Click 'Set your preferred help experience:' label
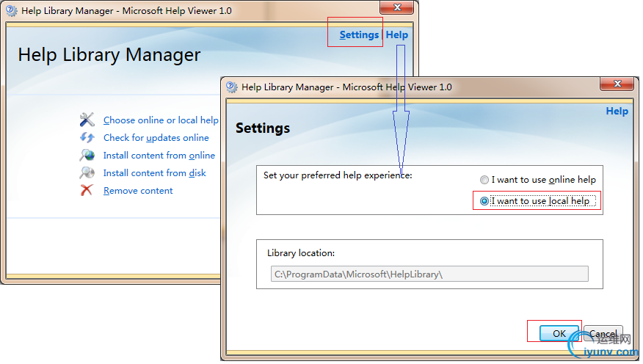This screenshot has height=364, width=643. (x=338, y=175)
